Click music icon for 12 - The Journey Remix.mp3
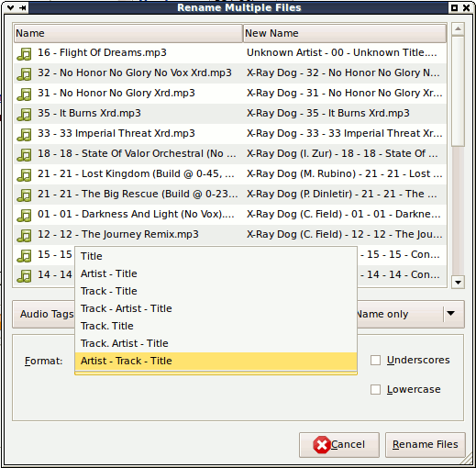The image size is (476, 468). [24, 236]
